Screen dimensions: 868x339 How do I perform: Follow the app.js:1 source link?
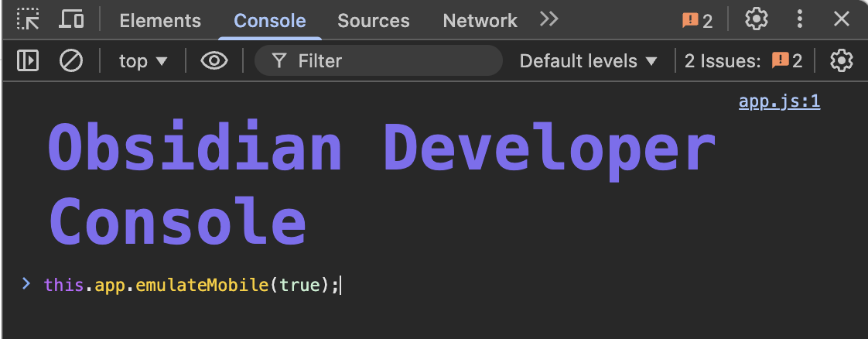pos(780,101)
